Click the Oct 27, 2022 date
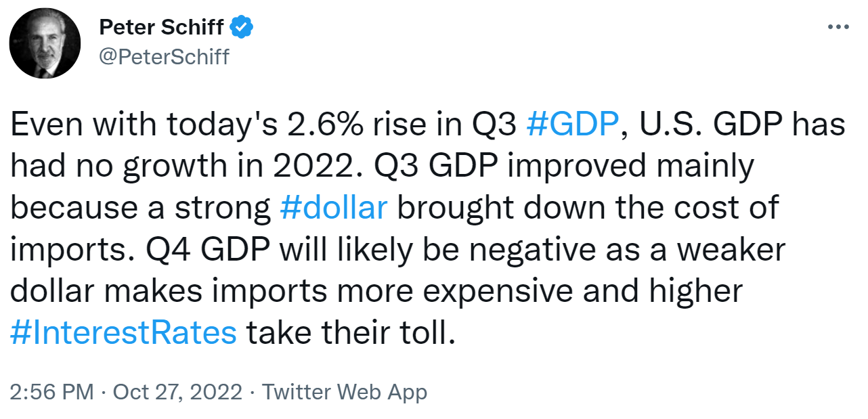 [177, 392]
